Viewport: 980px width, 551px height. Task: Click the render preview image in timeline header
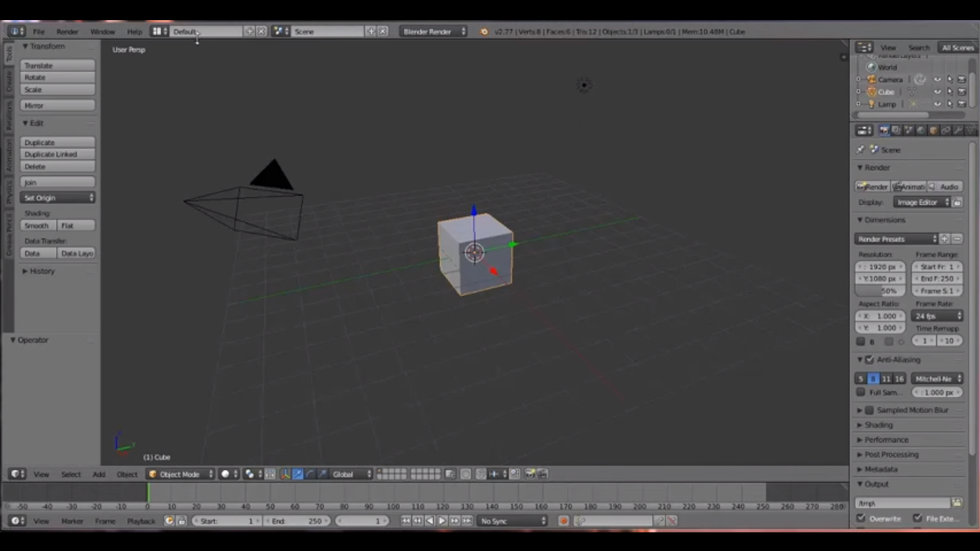point(531,474)
